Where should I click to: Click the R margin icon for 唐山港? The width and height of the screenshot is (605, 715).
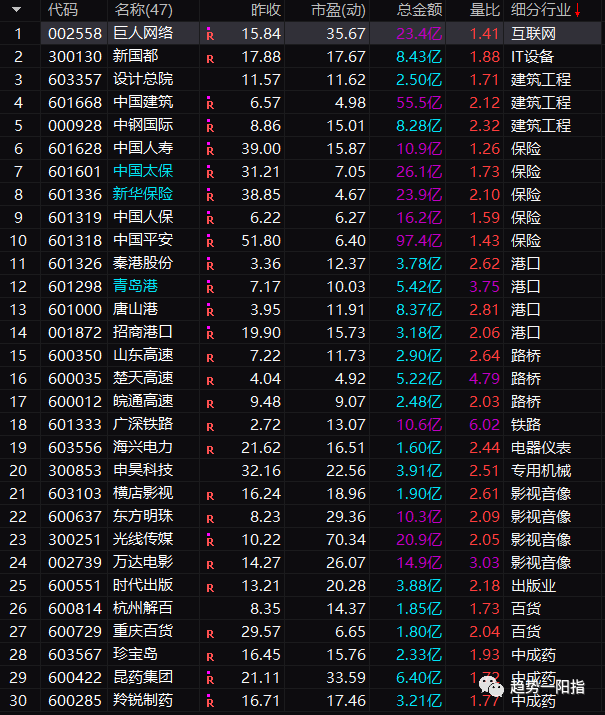[210, 310]
